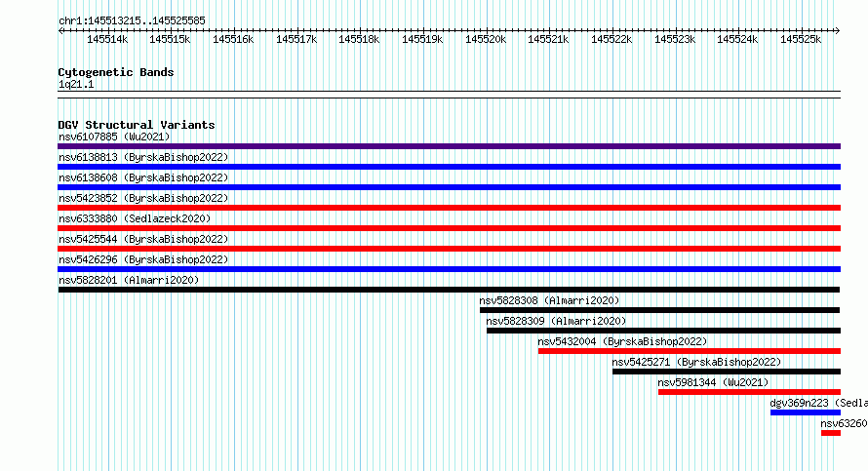868x471 pixels.
Task: Click the blue bar under nsv6138608
Action: (449, 187)
